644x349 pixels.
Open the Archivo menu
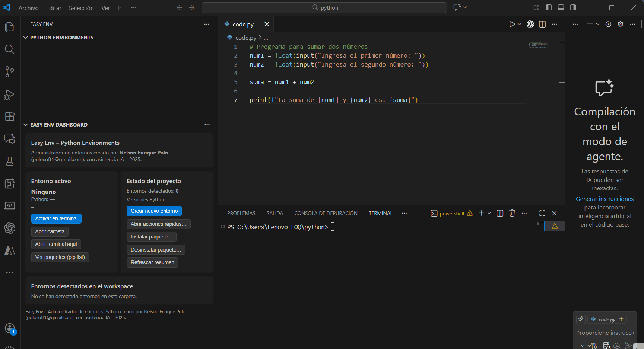coord(29,8)
